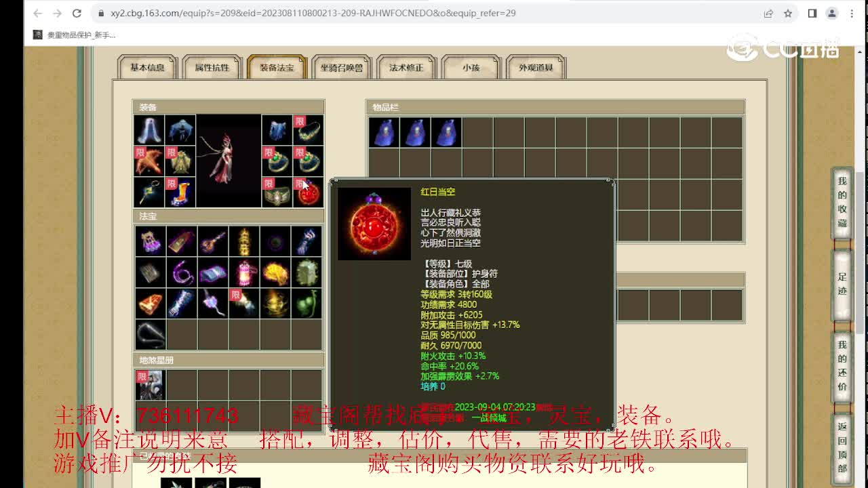Open the 坐骑召唤兽 tab
The image size is (868, 488).
(341, 67)
